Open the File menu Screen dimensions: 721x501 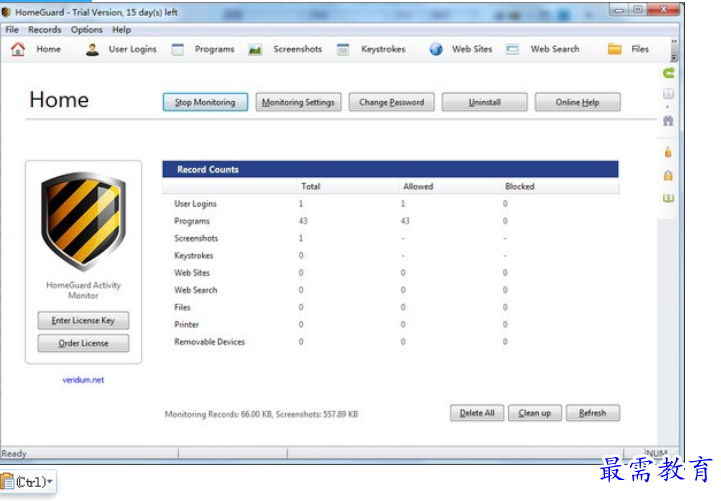pyautogui.click(x=12, y=30)
